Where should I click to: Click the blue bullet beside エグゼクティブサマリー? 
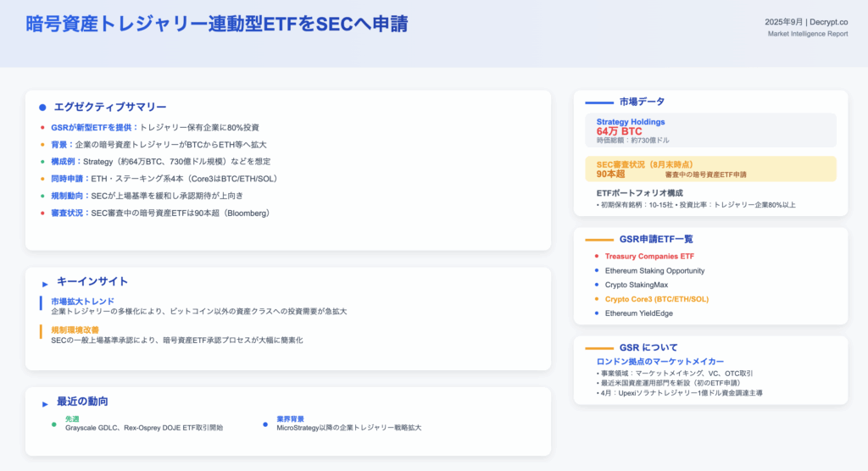pyautogui.click(x=42, y=108)
